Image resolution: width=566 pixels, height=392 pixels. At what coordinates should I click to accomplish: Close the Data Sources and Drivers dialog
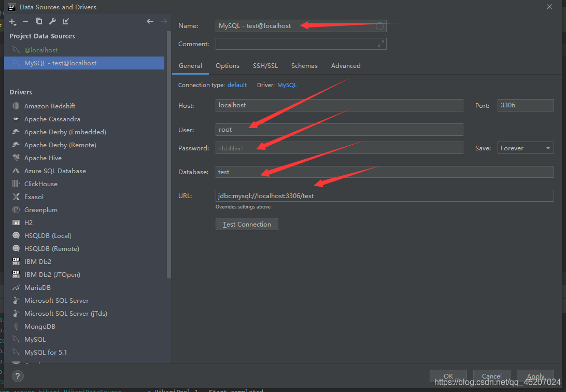549,7
